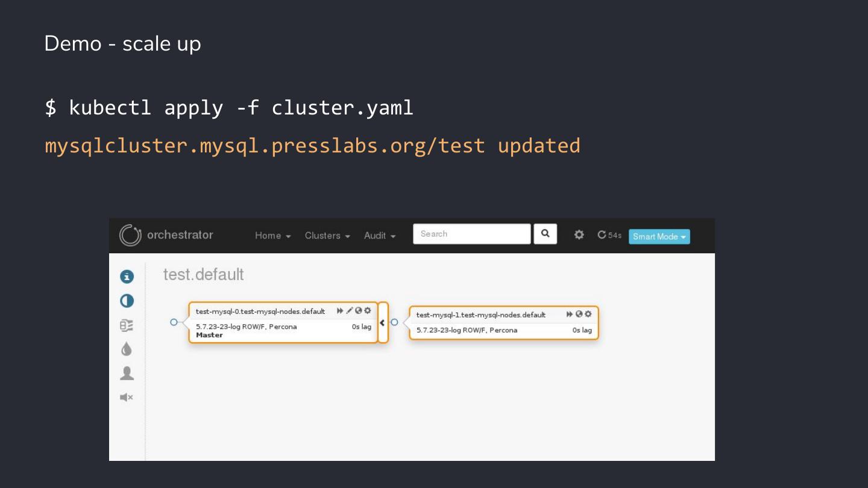The width and height of the screenshot is (868, 488).
Task: Open the settings gear in top navbar
Action: pos(579,235)
